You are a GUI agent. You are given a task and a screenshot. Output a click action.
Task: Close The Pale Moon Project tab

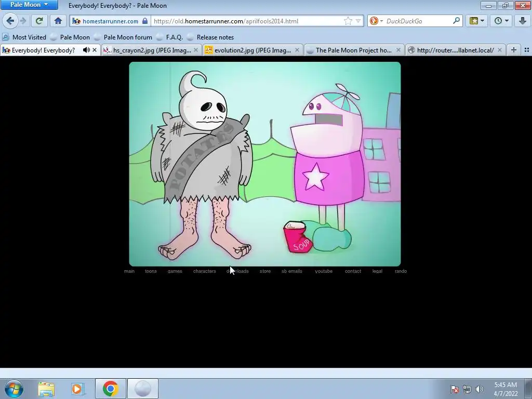[398, 50]
